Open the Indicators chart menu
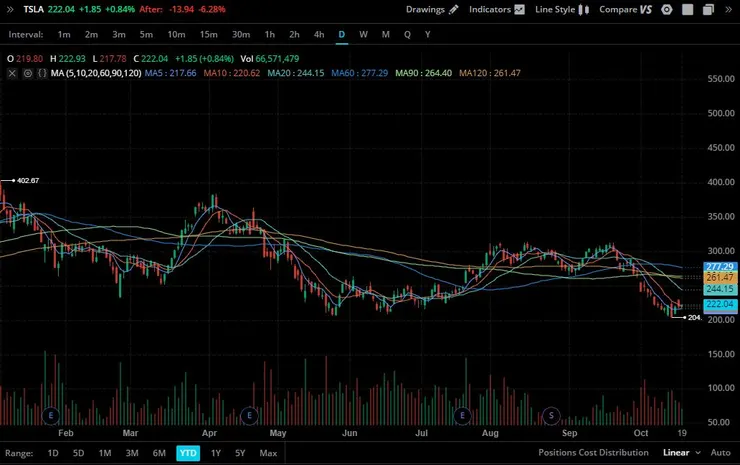This screenshot has height=465, width=740. pos(496,9)
